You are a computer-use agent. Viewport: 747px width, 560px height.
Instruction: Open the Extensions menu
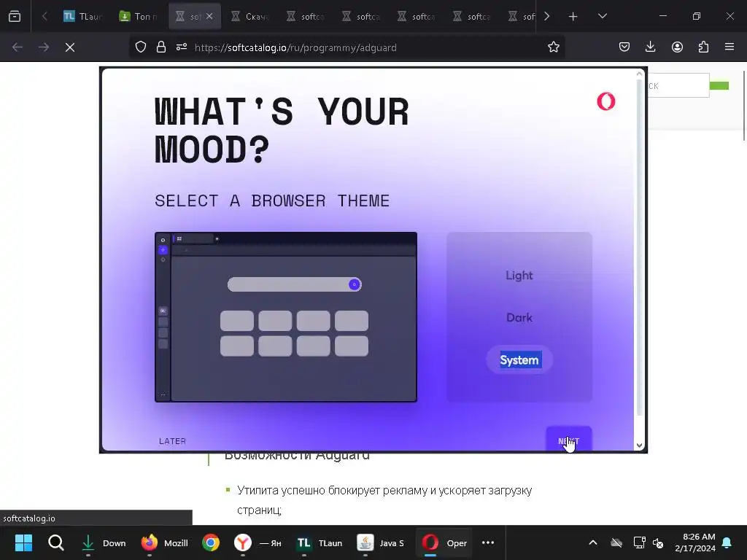[703, 47]
